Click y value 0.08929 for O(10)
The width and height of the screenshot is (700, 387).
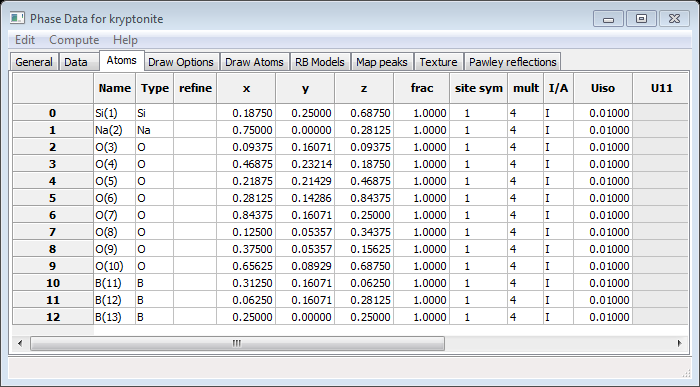click(x=305, y=266)
